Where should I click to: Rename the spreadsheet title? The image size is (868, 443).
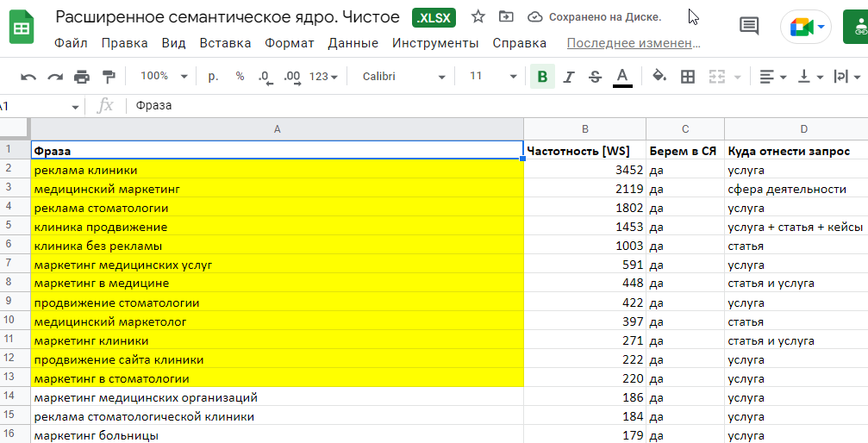pyautogui.click(x=228, y=17)
